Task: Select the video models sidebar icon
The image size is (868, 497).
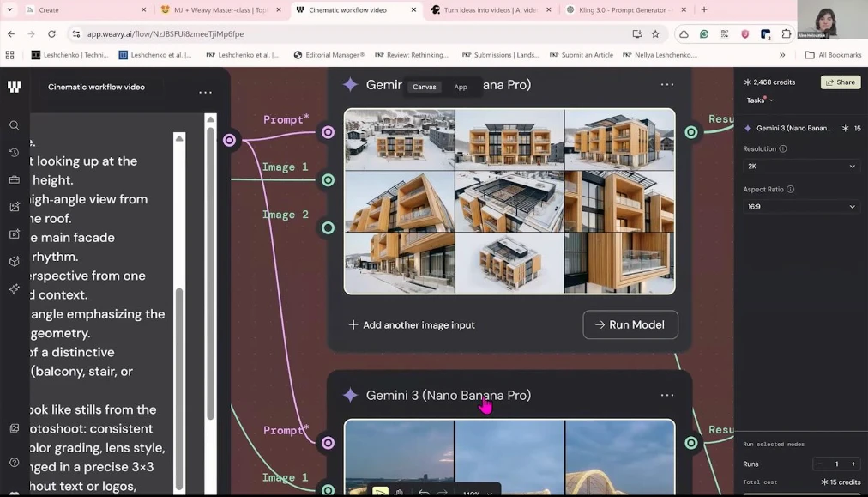Action: coord(14,233)
